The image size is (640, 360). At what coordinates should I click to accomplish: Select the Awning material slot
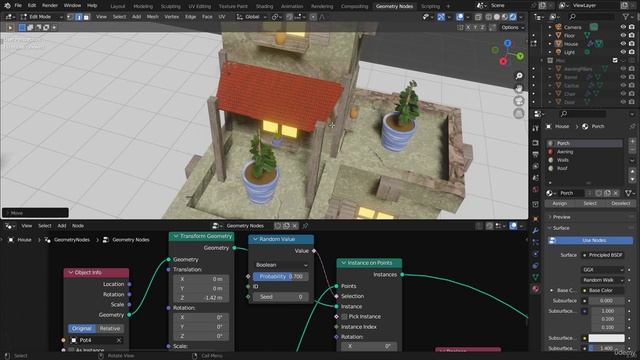(x=585, y=151)
